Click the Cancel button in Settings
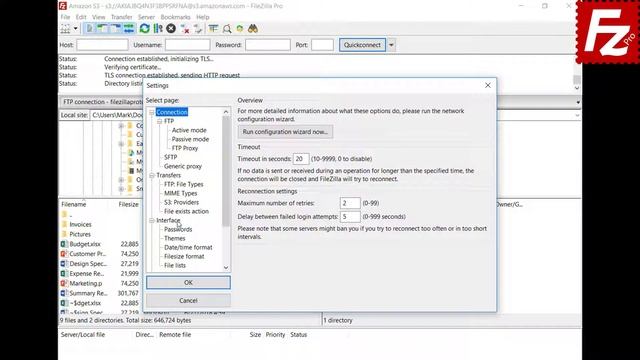 [x=188, y=300]
